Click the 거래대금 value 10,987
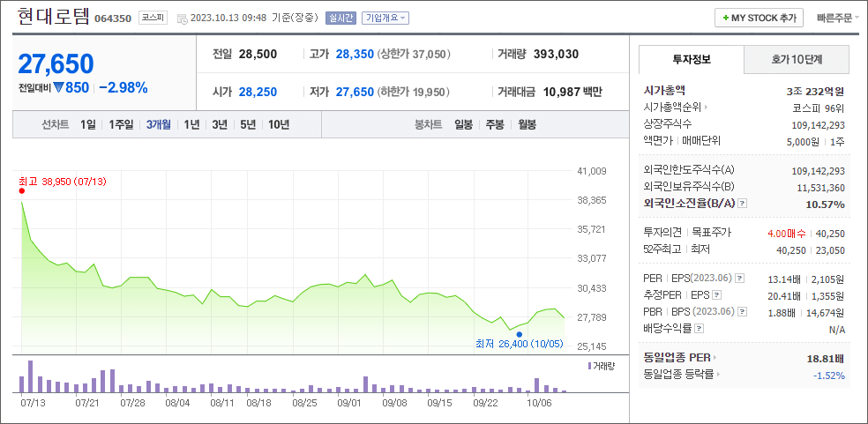Image resolution: width=868 pixels, height=424 pixels. (563, 93)
